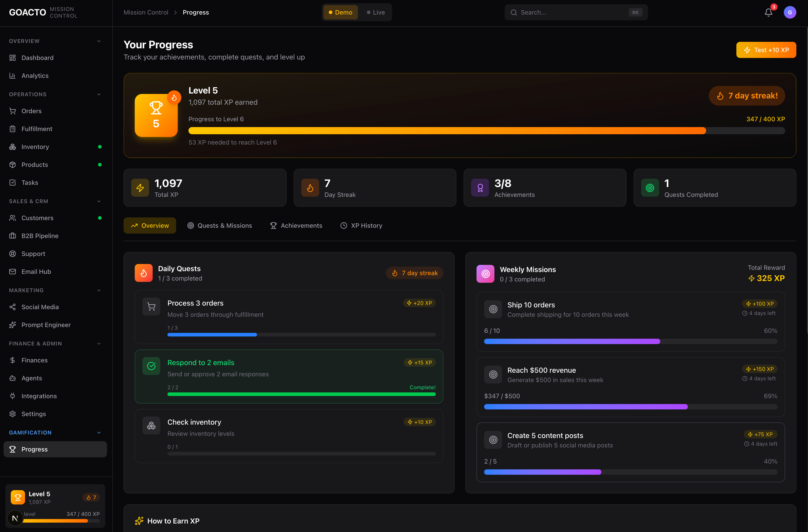Click the notifications bell icon

pyautogui.click(x=768, y=13)
